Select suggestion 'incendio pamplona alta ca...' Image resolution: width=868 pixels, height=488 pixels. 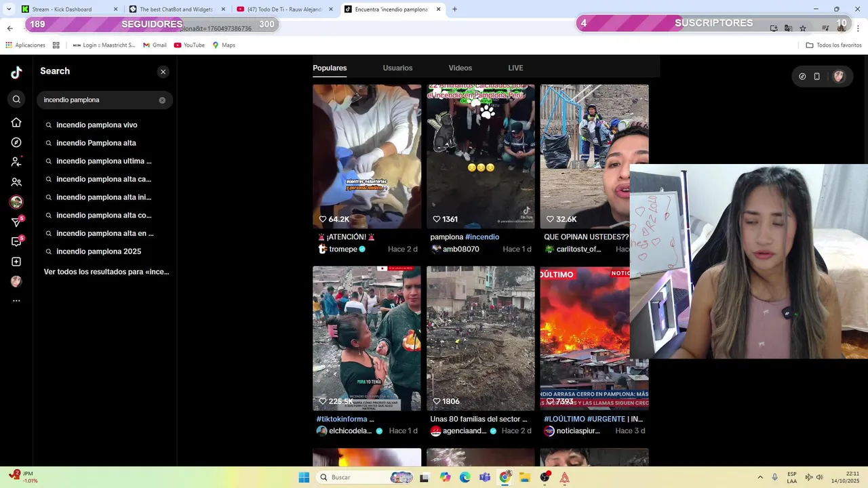[x=105, y=179]
